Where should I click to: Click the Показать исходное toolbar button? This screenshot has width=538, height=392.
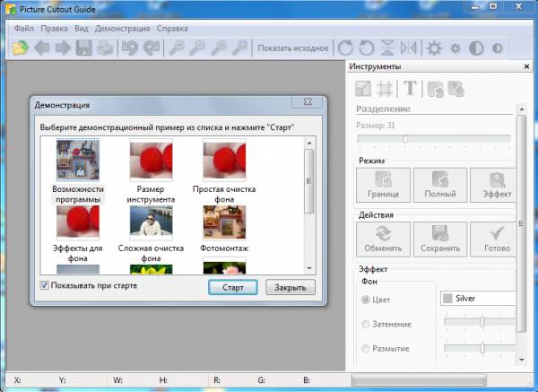tap(293, 48)
